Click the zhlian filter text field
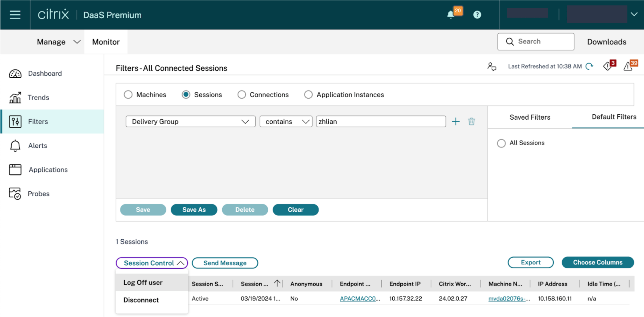The image size is (644, 317). 381,121
